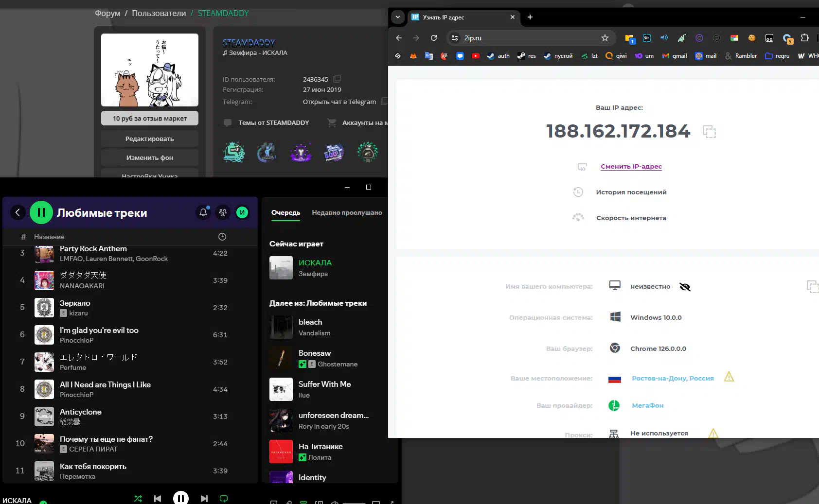Image resolution: width=819 pixels, height=504 pixels.
Task: Open the Steam auth bookmark
Action: click(x=499, y=56)
